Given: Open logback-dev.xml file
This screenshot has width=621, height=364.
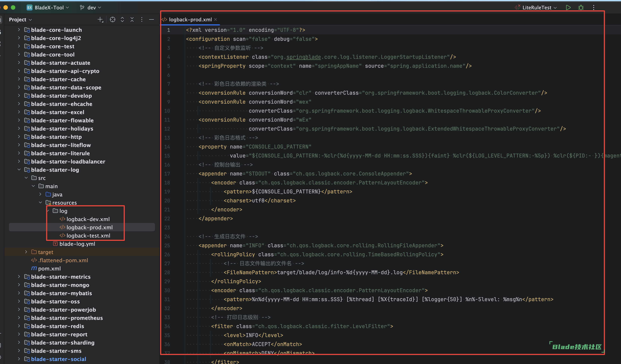Looking at the screenshot, I should tap(88, 219).
